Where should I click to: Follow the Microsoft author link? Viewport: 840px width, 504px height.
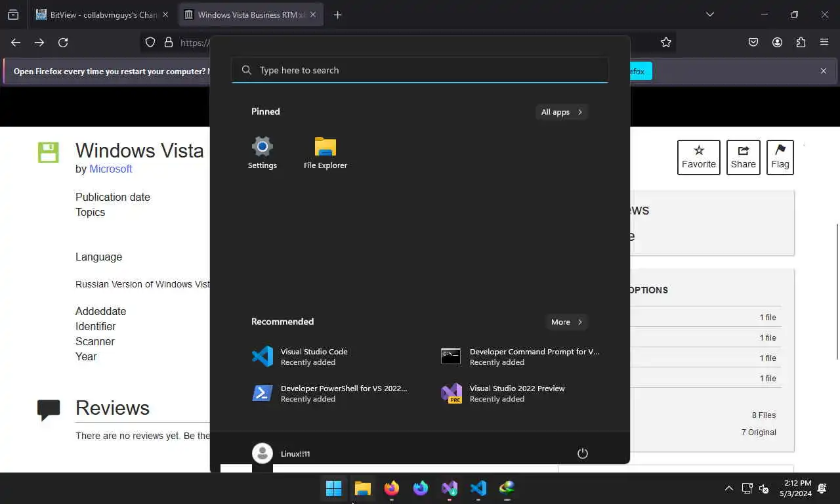(x=111, y=169)
